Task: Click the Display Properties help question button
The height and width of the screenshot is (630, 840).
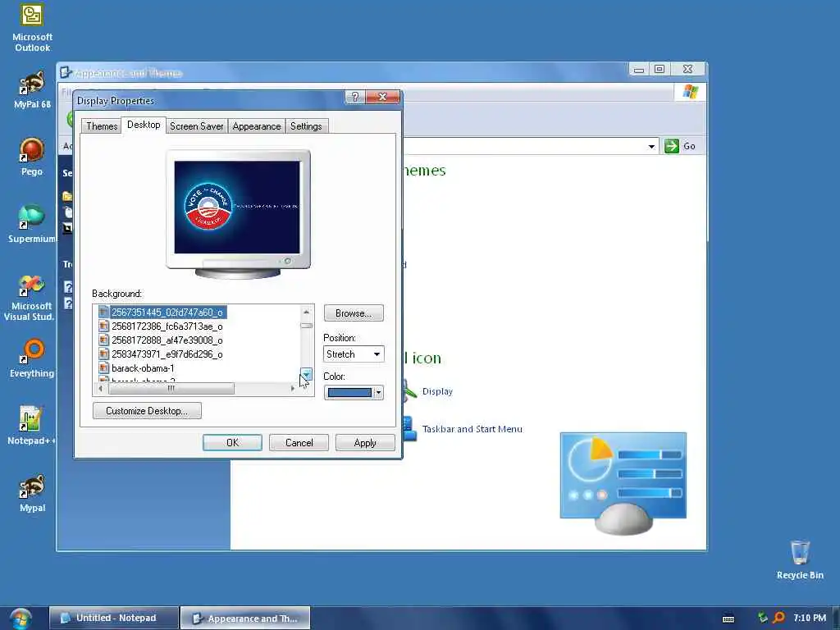Action: click(354, 97)
